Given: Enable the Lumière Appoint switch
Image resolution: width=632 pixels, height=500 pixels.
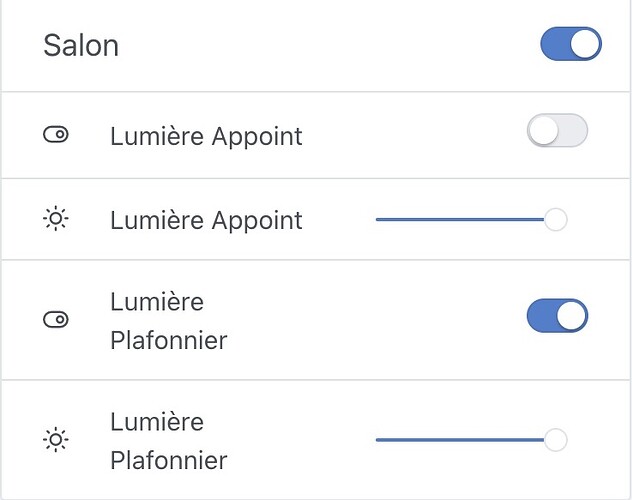Looking at the screenshot, I should [557, 132].
